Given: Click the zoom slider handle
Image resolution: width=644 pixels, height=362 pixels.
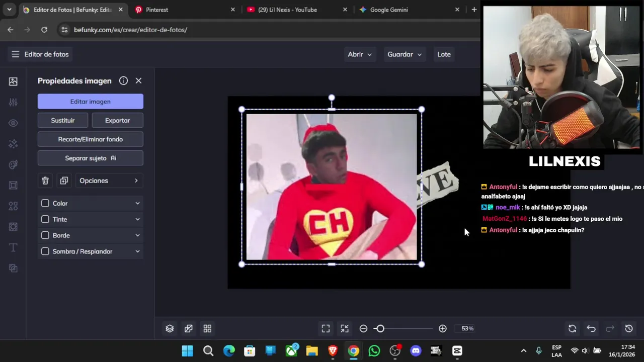Looking at the screenshot, I should coord(380,328).
